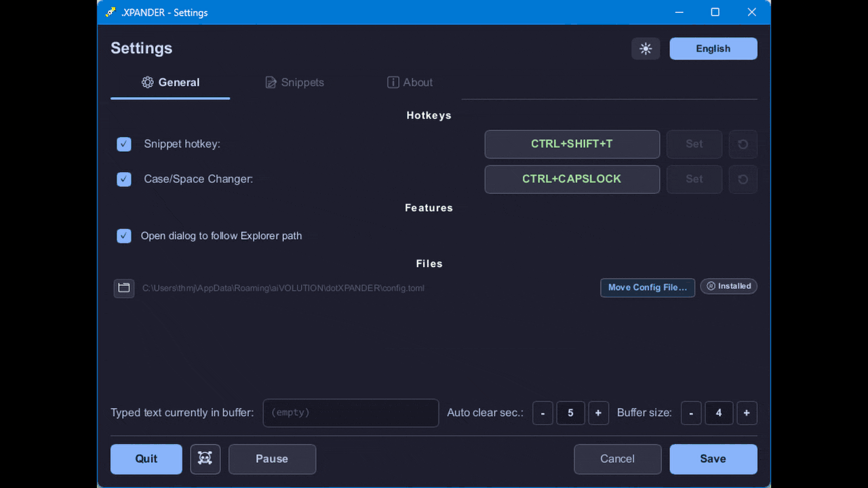Uncheck the Snippet hotkey checkbox
This screenshot has height=488, width=868.
click(x=124, y=144)
